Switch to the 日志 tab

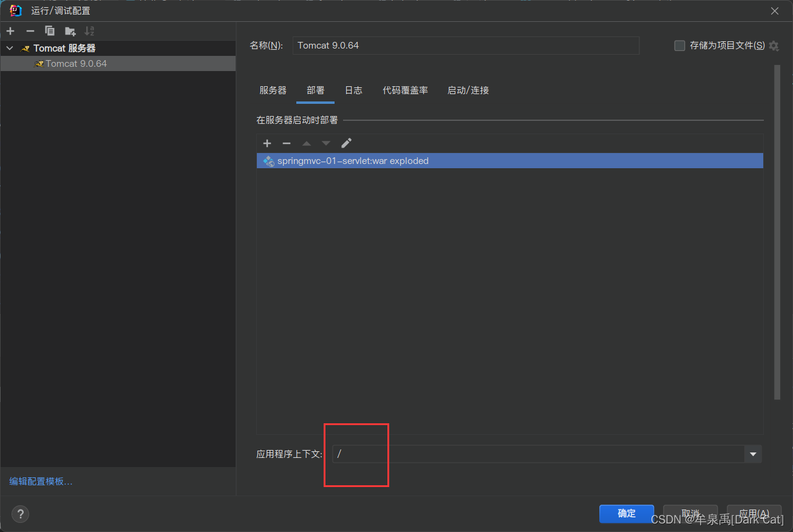(353, 90)
